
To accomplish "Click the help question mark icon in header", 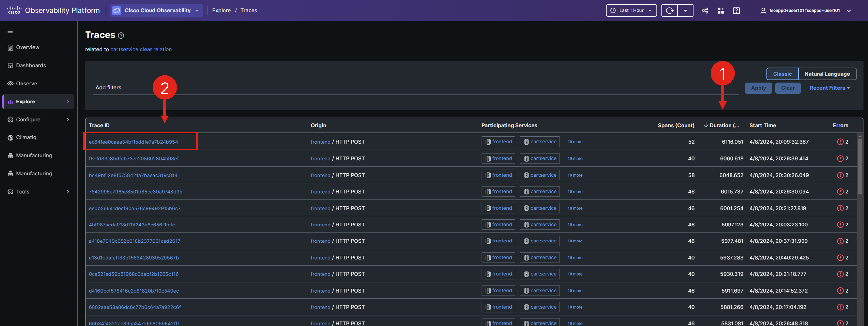I will pyautogui.click(x=736, y=10).
